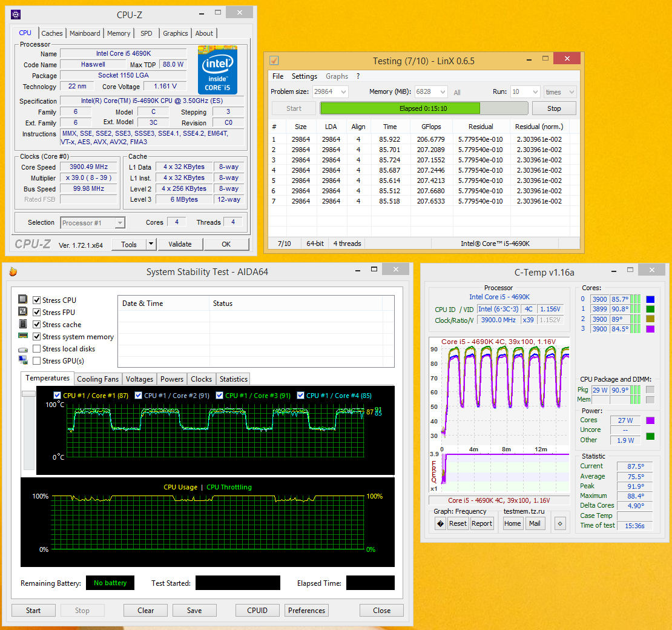Viewport: 672px width, 630px height.
Task: Click the blue Core 0 color swatch
Action: point(650,299)
